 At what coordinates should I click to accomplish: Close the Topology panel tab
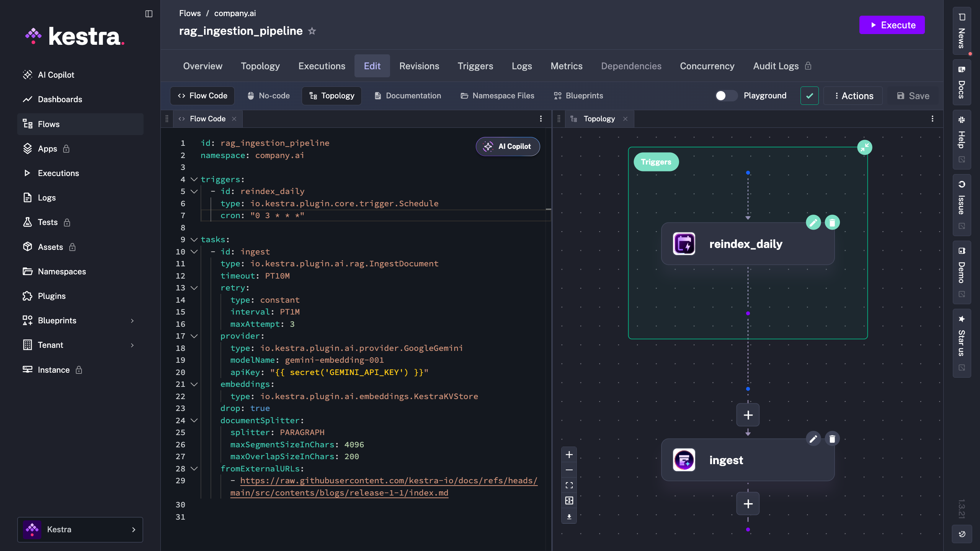coord(626,119)
